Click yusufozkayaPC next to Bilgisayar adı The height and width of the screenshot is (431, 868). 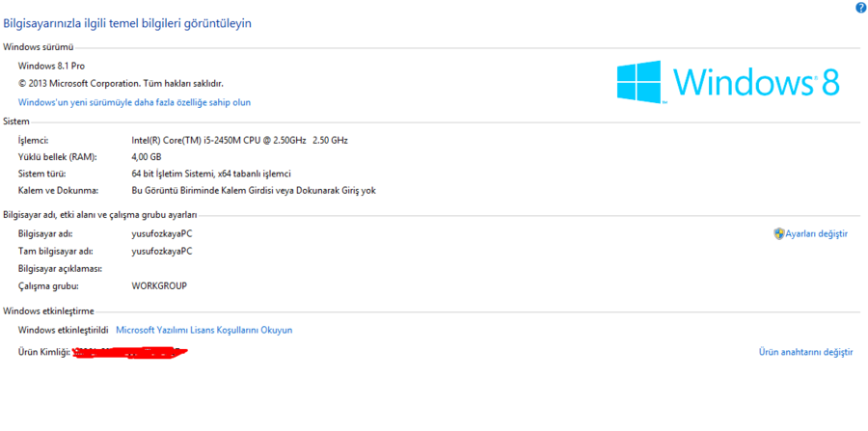tap(162, 233)
